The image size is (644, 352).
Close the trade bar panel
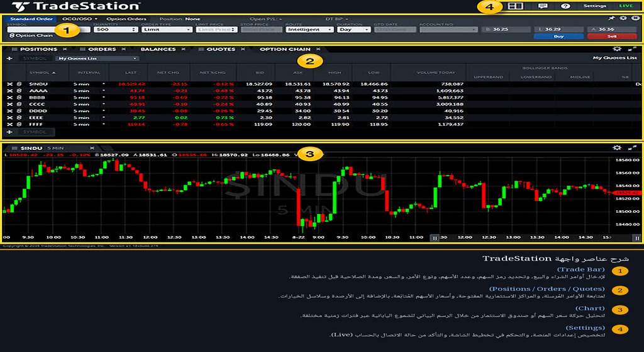635,18
